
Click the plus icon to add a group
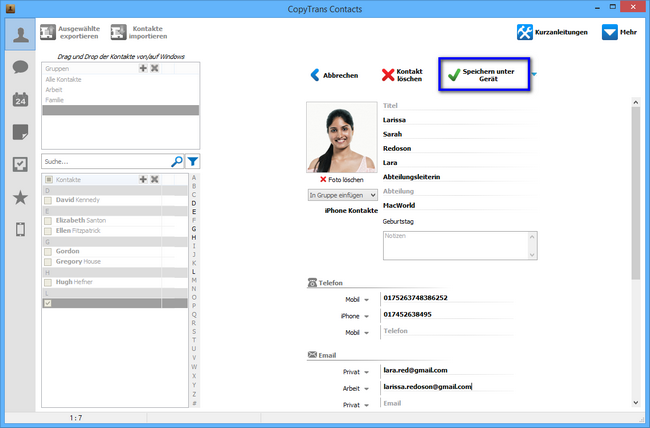click(143, 68)
